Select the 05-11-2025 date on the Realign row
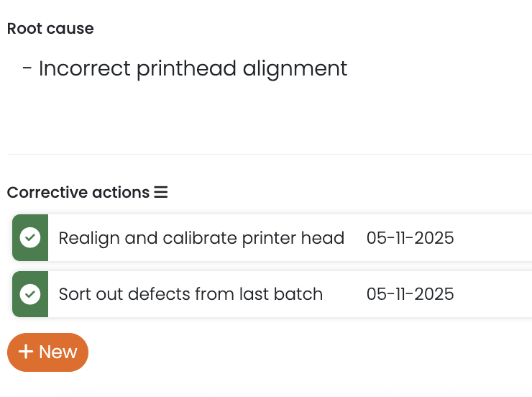 410,238
